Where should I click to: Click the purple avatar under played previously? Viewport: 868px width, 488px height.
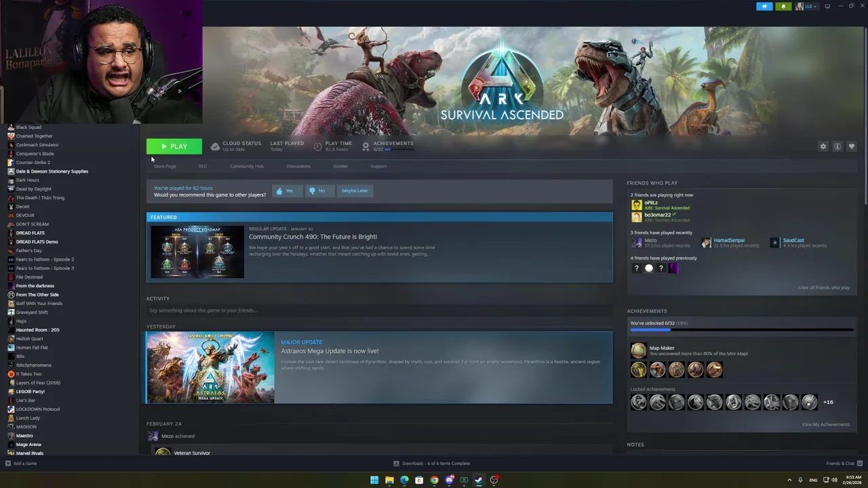coord(673,268)
